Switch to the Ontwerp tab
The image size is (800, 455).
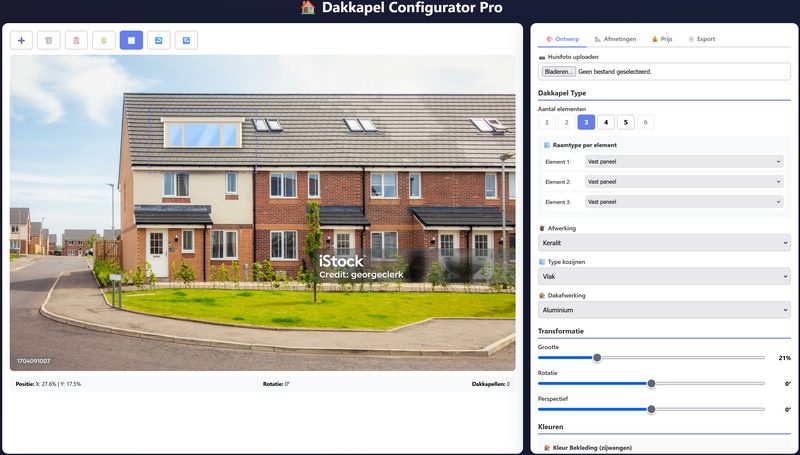(562, 39)
